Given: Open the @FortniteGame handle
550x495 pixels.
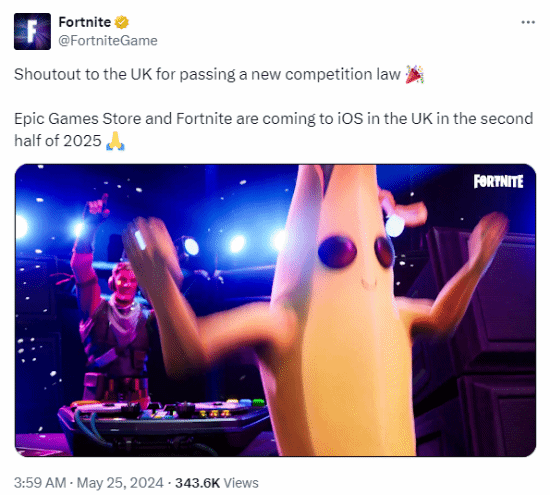Looking at the screenshot, I should 108,41.
